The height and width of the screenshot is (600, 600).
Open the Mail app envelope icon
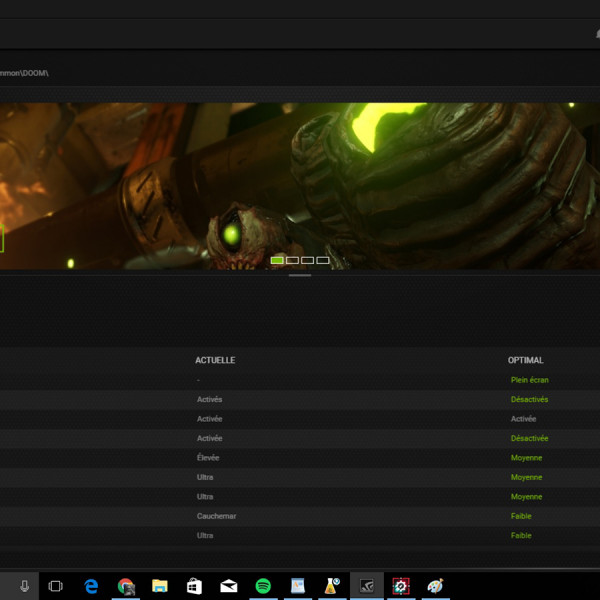229,586
